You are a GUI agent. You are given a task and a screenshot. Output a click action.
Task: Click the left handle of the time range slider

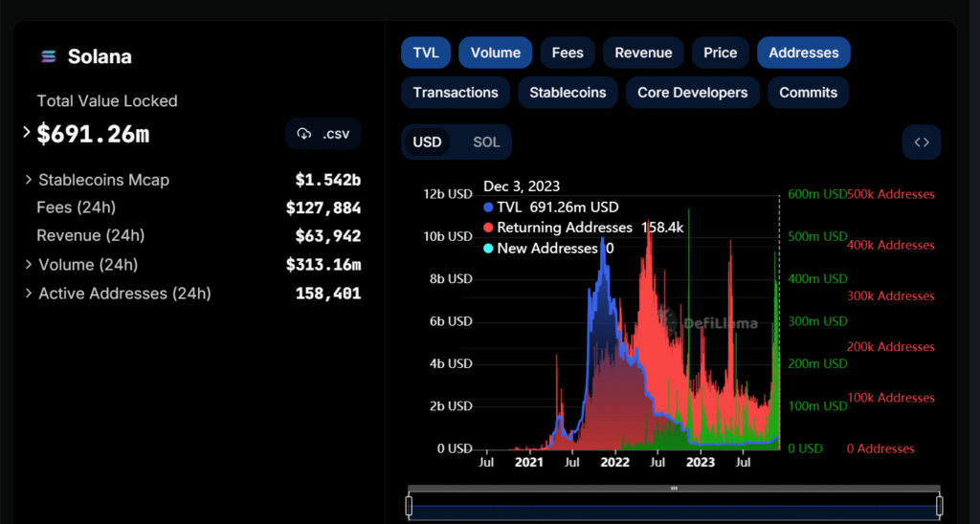[x=409, y=506]
